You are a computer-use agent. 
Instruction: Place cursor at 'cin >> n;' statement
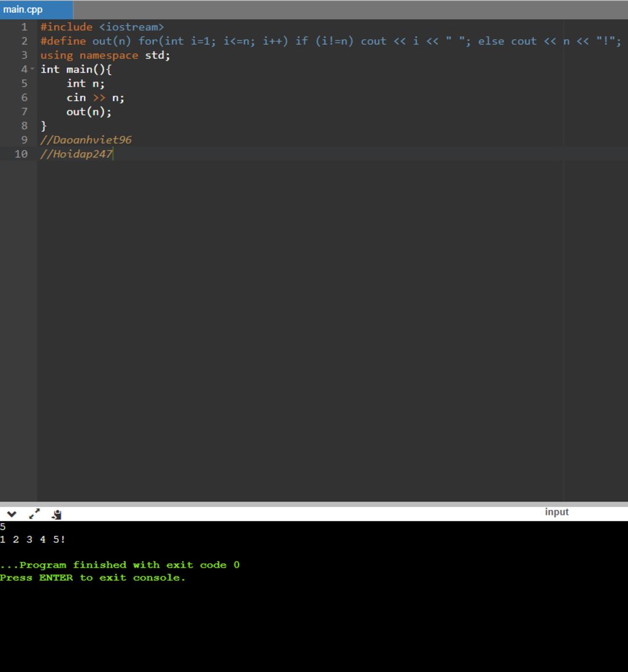(x=95, y=98)
